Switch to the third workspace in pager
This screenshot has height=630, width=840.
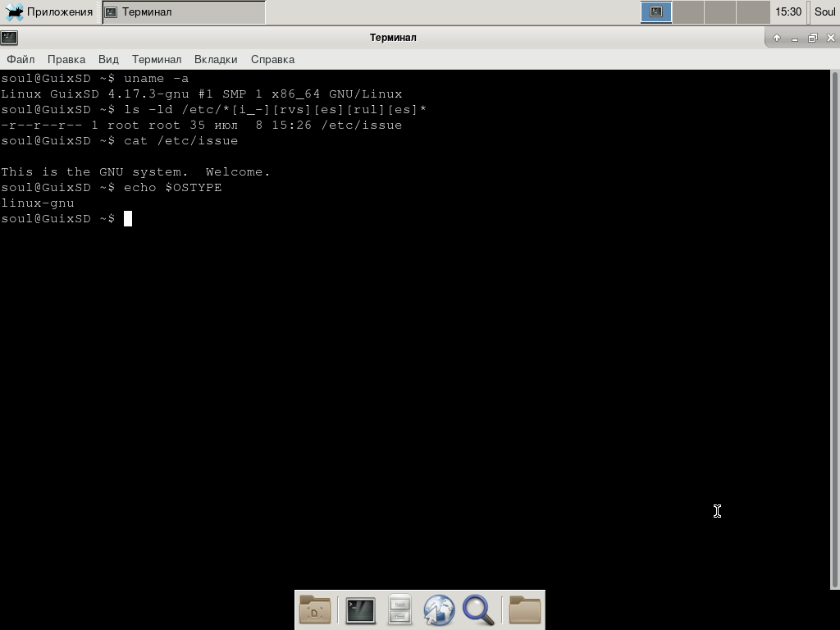click(720, 11)
